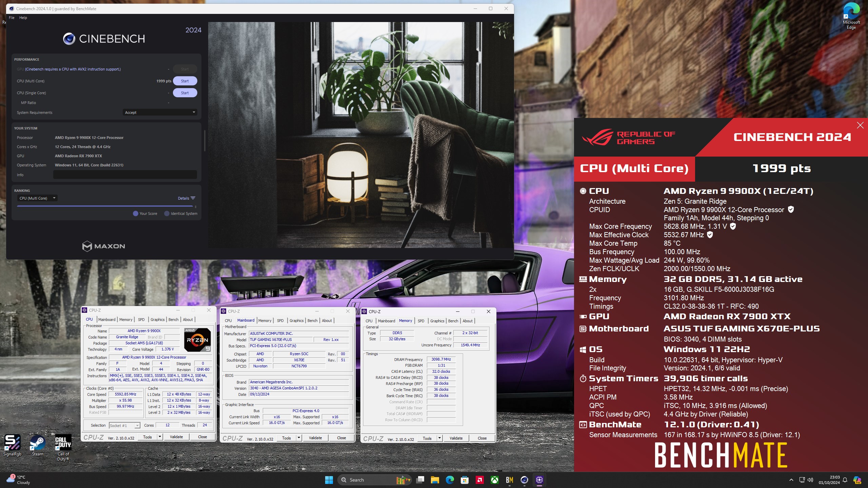The width and height of the screenshot is (868, 488).
Task: Start the CPU (Single Core) benchmark
Action: [185, 93]
